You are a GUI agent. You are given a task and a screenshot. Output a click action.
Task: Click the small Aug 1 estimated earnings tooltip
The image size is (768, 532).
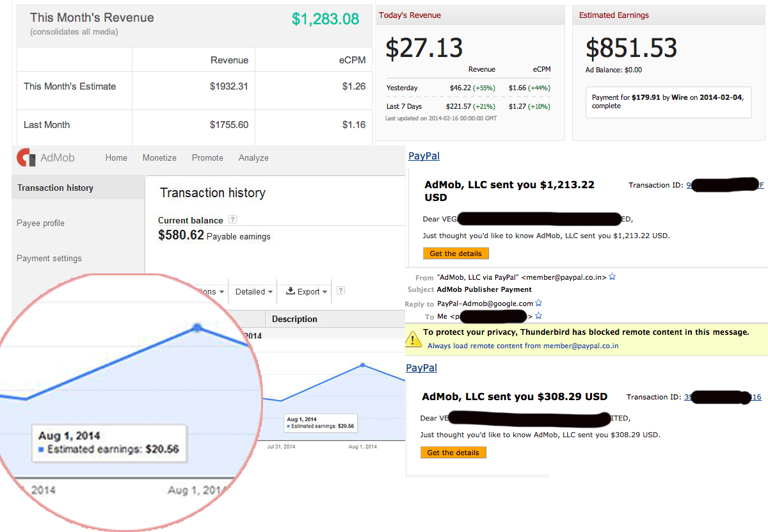321,422
